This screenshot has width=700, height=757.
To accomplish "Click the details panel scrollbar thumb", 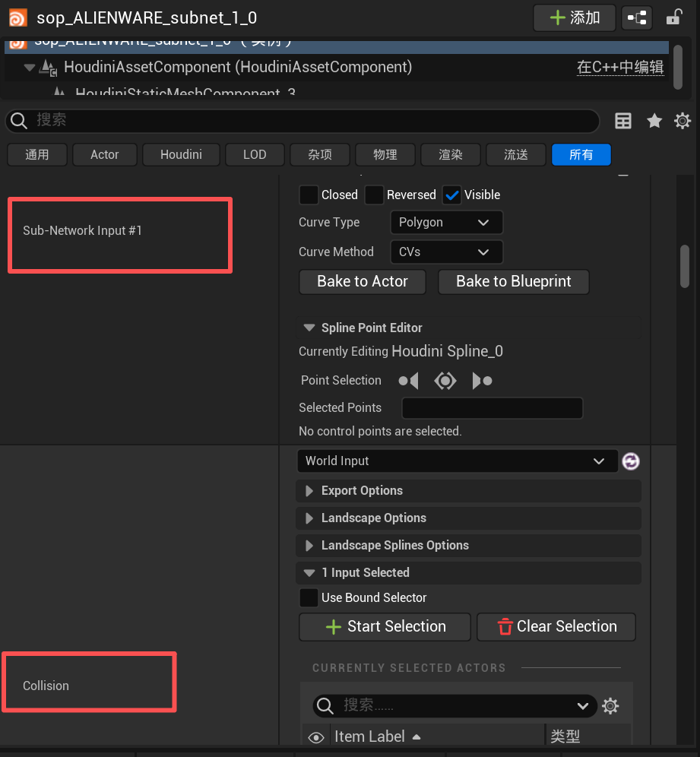I will (685, 267).
